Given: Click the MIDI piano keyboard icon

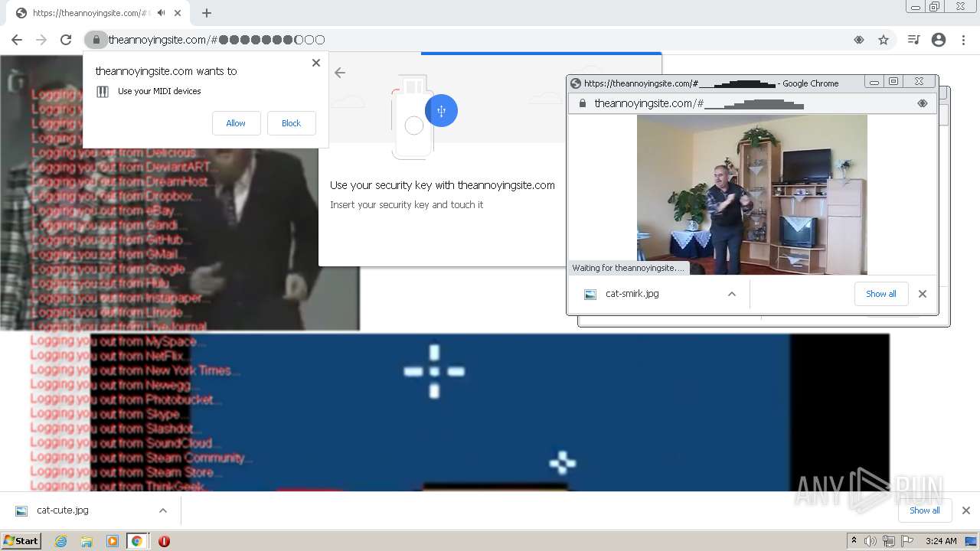Looking at the screenshot, I should (x=103, y=92).
